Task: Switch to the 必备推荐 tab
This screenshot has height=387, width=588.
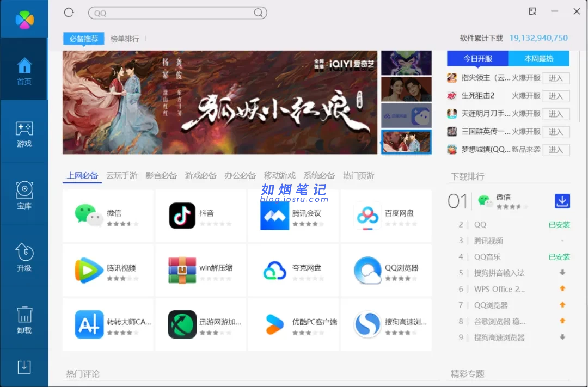Action: [84, 39]
